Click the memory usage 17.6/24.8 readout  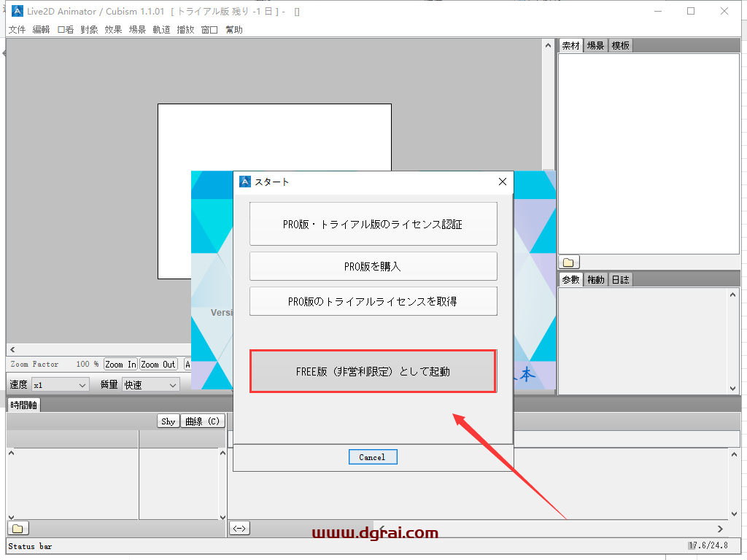click(708, 545)
